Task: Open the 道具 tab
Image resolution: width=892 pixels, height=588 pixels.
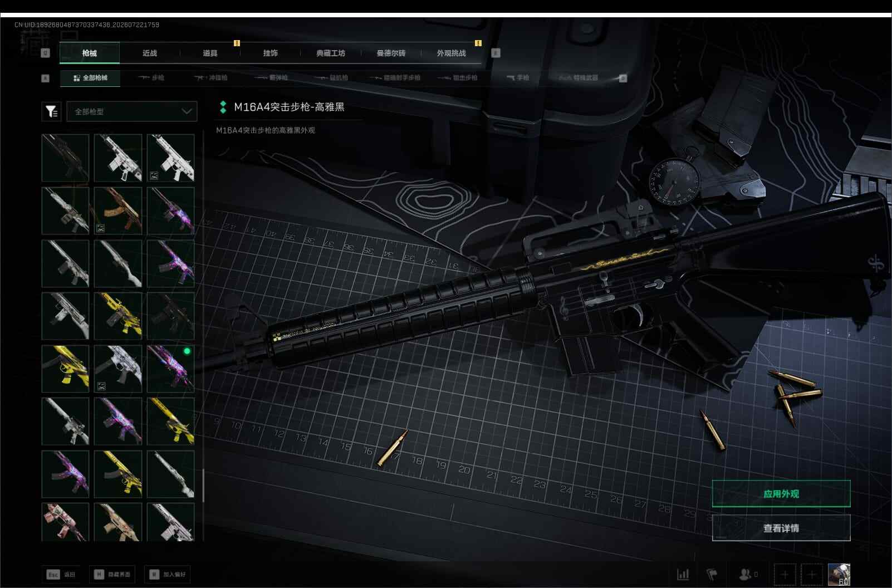Action: 210,53
